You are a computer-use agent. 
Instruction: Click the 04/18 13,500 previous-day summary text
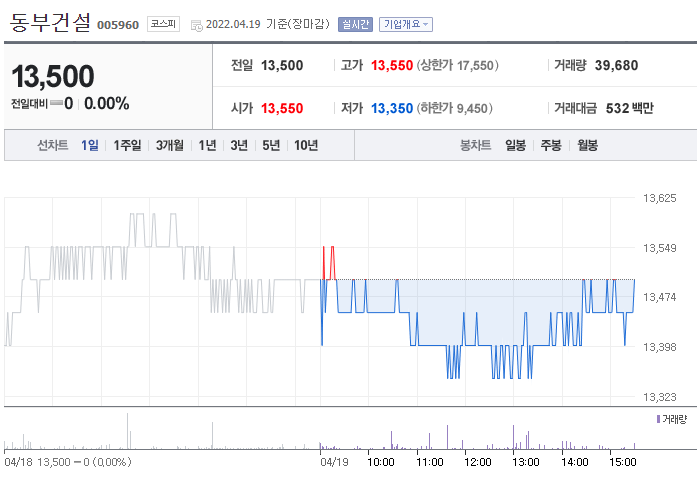point(68,462)
